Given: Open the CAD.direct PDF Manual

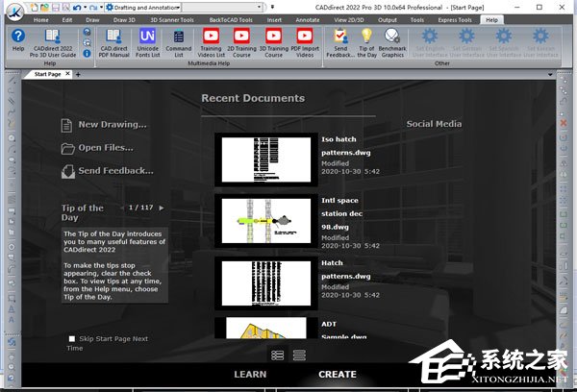Looking at the screenshot, I should (x=113, y=43).
